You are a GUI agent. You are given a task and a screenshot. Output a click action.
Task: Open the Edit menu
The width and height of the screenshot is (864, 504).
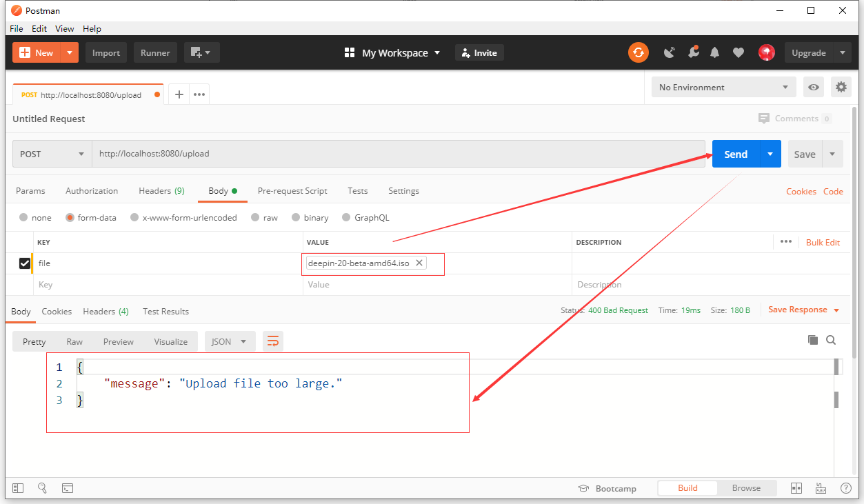pos(39,28)
